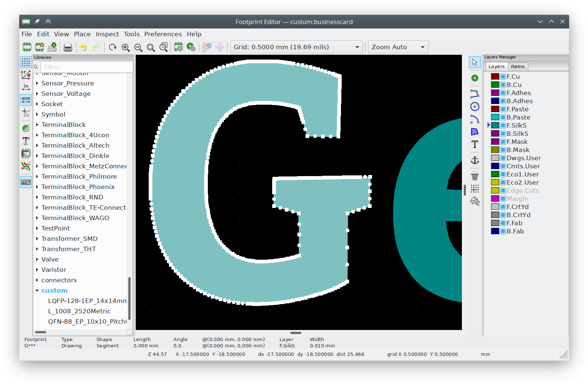Select the Place Anchor tool
This screenshot has width=588, height=384.
475,160
